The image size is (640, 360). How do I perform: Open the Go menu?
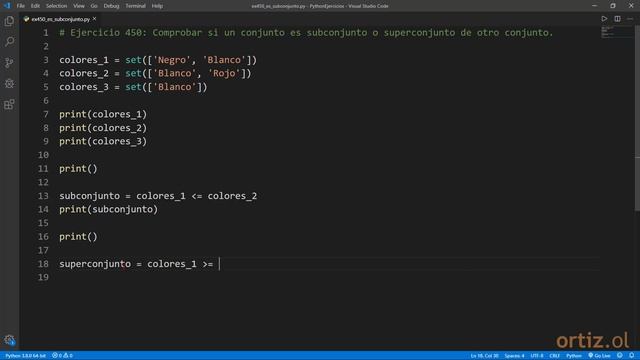click(94, 6)
